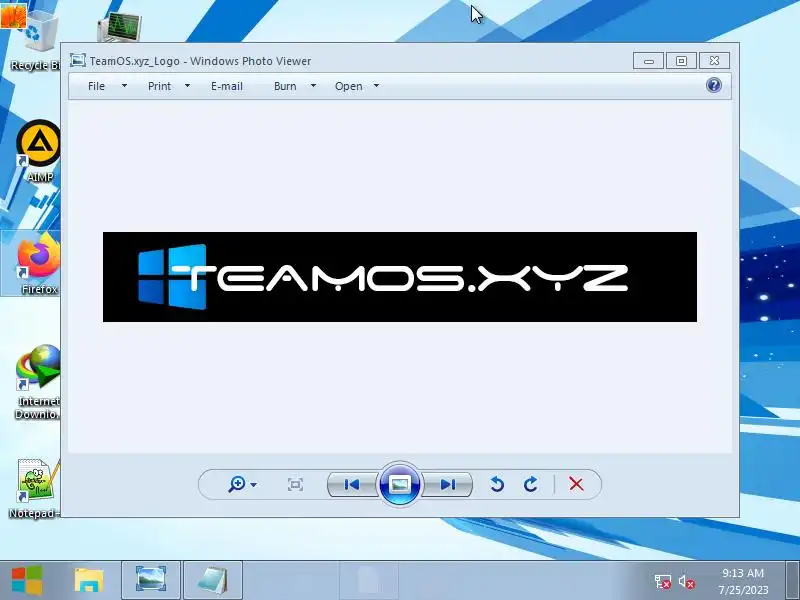Click the Actual size button
Screen dimensions: 800x600
(x=295, y=484)
